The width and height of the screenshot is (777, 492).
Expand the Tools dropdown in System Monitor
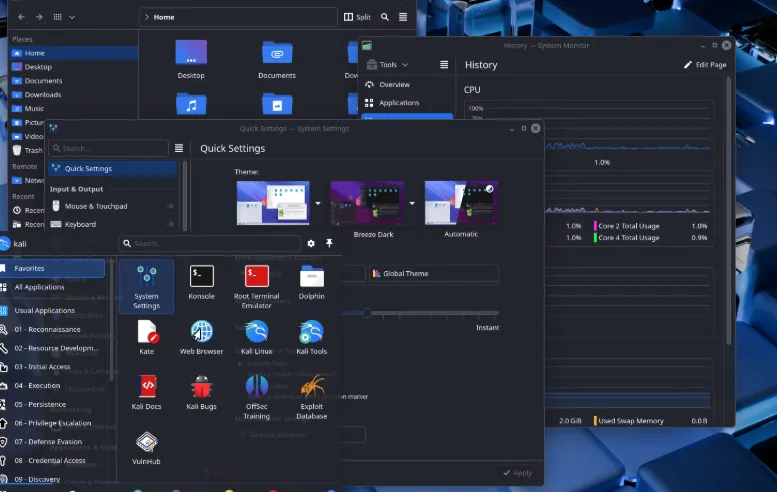(387, 64)
